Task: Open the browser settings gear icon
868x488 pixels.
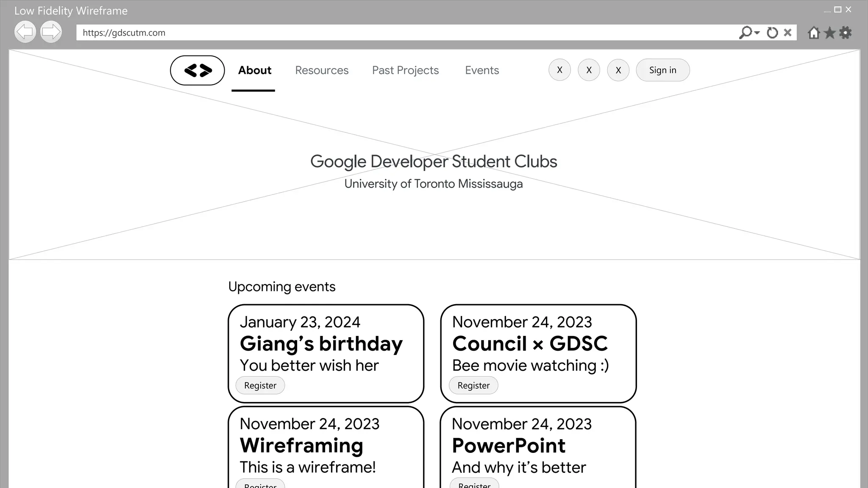Action: point(846,33)
